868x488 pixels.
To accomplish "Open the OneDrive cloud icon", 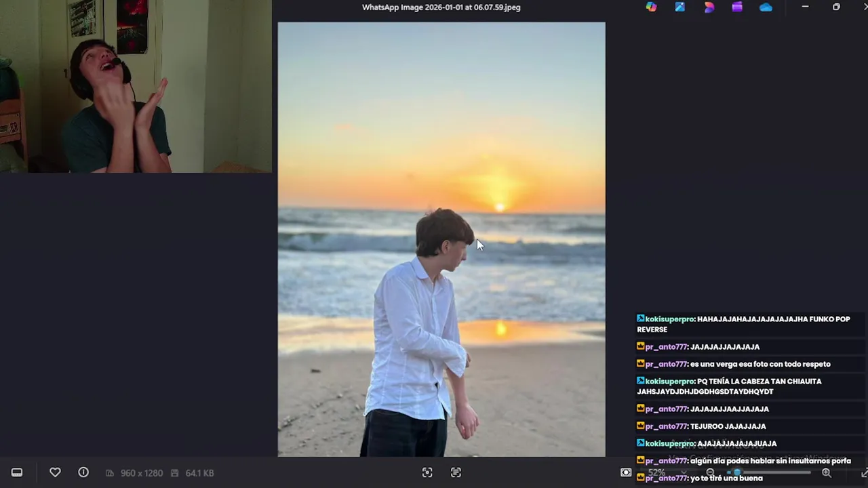I will (x=766, y=7).
